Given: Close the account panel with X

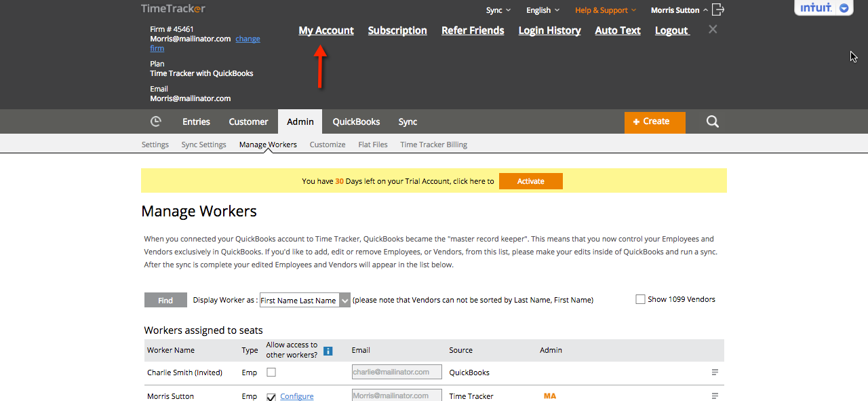Looking at the screenshot, I should tap(713, 29).
